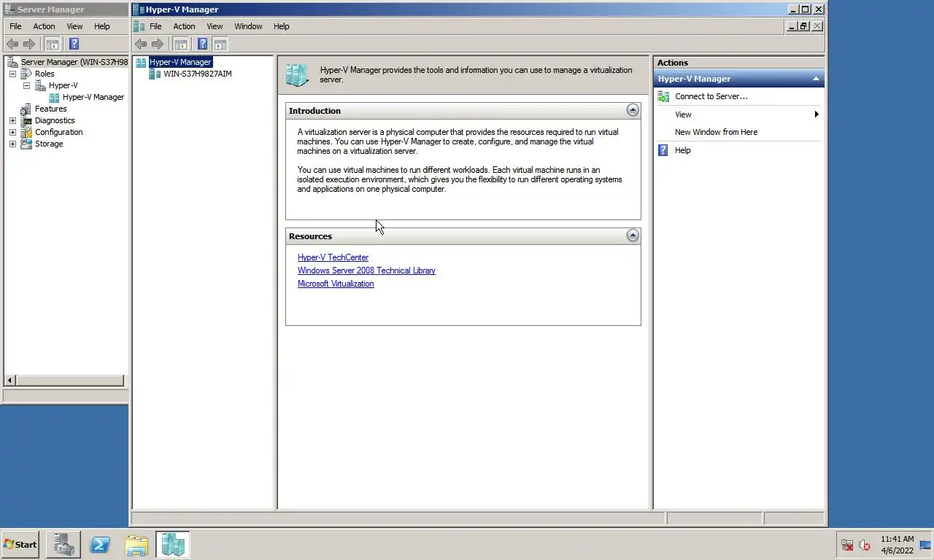Select Configuration tree item

point(58,132)
